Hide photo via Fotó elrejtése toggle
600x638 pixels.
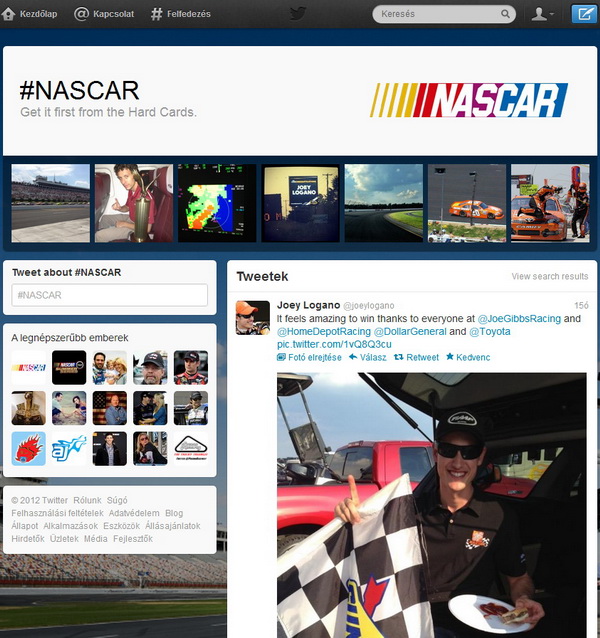tap(309, 357)
